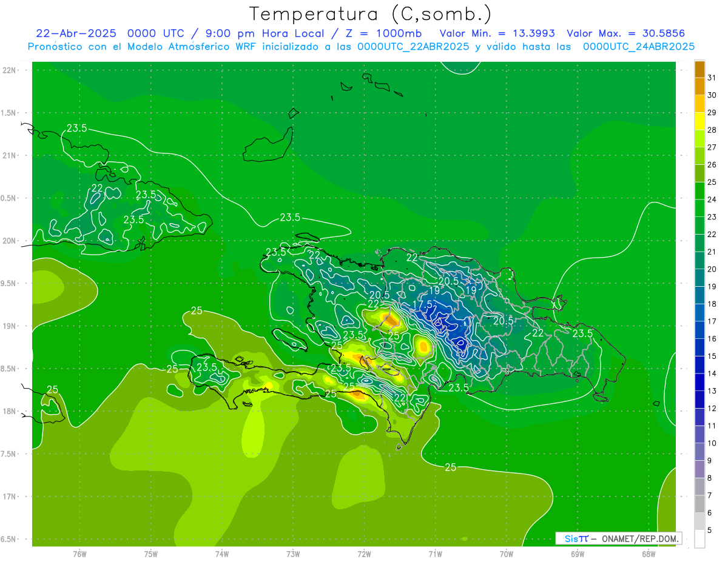This screenshot has height=562, width=728.
Task: Click the 'Valor Min. = 13.3993' value
Action: point(497,33)
